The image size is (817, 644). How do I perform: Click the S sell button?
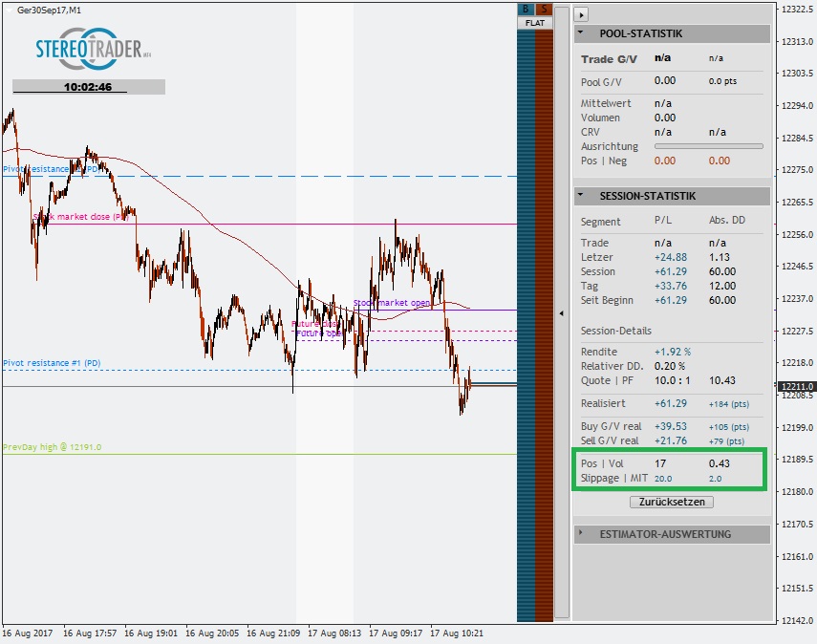pyautogui.click(x=545, y=10)
